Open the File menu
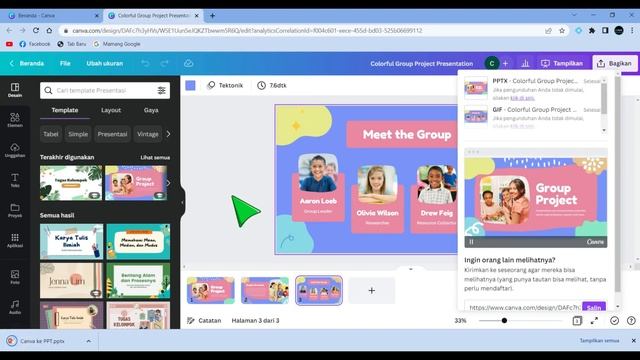 (x=65, y=63)
